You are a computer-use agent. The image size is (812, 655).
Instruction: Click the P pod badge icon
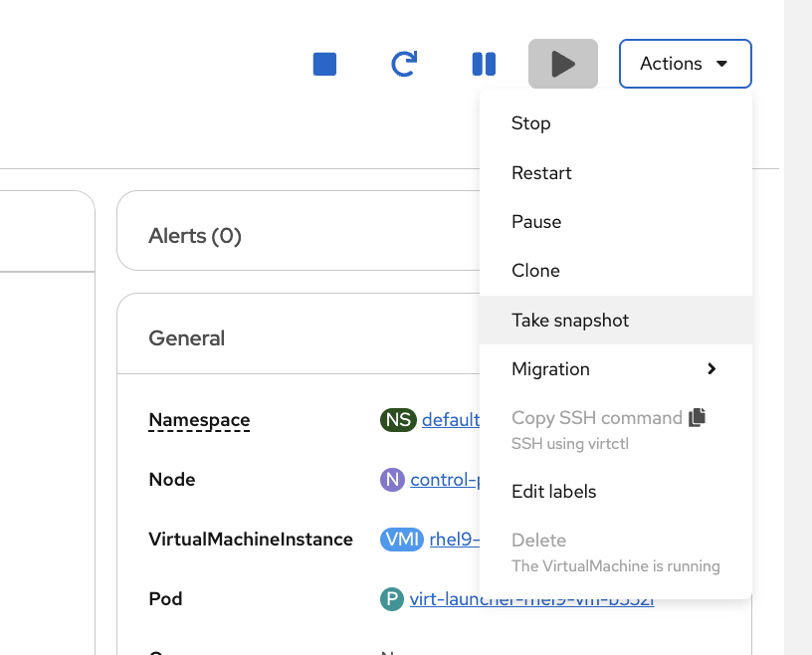pos(391,598)
